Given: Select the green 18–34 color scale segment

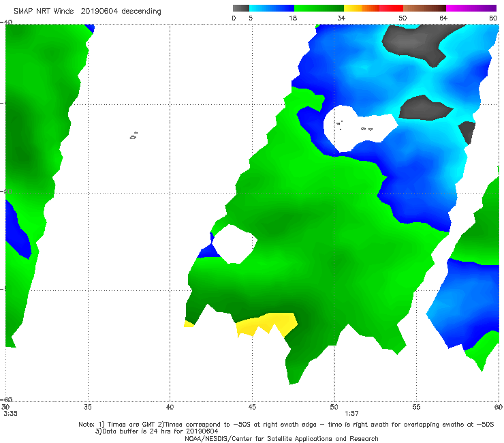Looking at the screenshot, I should pos(319,8).
